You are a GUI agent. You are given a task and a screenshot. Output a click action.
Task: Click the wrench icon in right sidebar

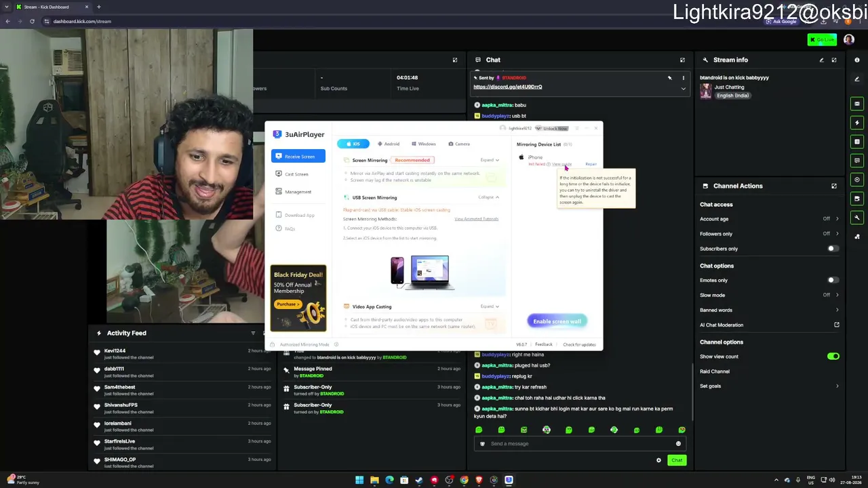click(857, 218)
